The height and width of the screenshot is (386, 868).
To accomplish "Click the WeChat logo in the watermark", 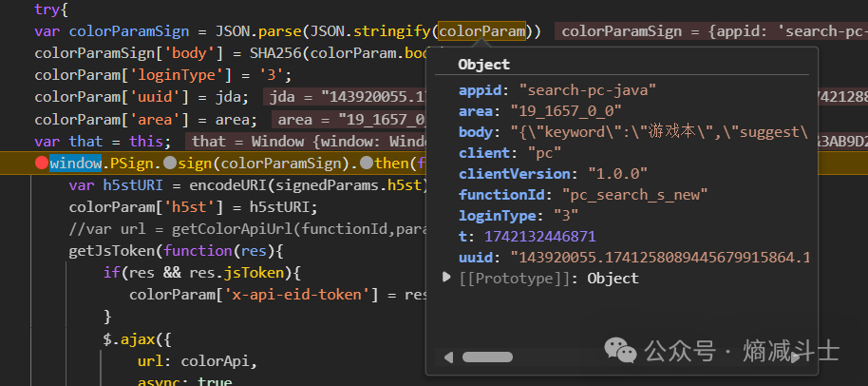I will [623, 351].
